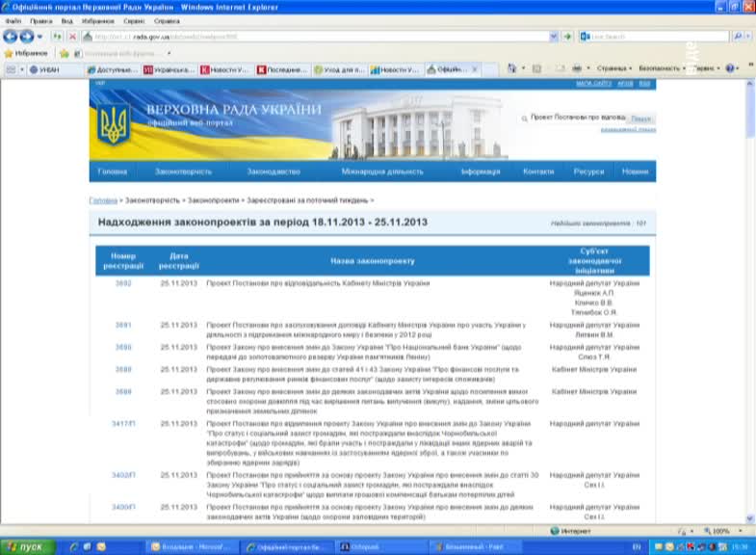Viewport: 756px width, 555px height.
Task: Open Законотворчість in site navigation
Action: [183, 172]
